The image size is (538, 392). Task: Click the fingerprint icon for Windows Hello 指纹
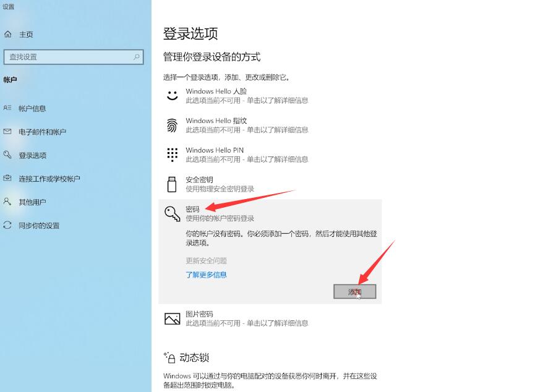[x=173, y=125]
